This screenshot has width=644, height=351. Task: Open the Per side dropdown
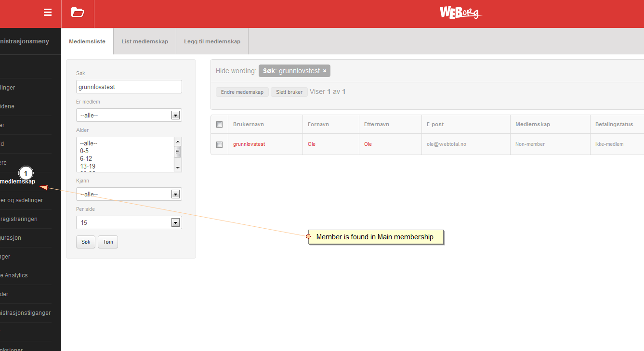(x=129, y=222)
